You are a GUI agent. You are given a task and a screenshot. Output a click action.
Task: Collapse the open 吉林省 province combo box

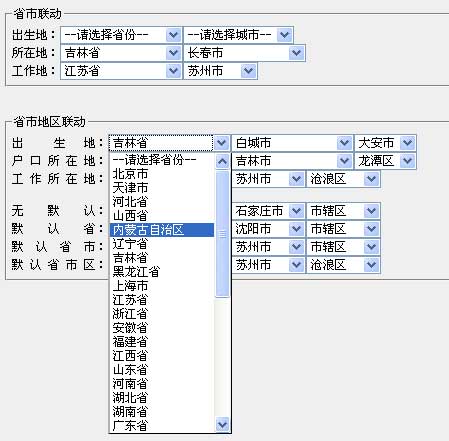click(x=169, y=143)
